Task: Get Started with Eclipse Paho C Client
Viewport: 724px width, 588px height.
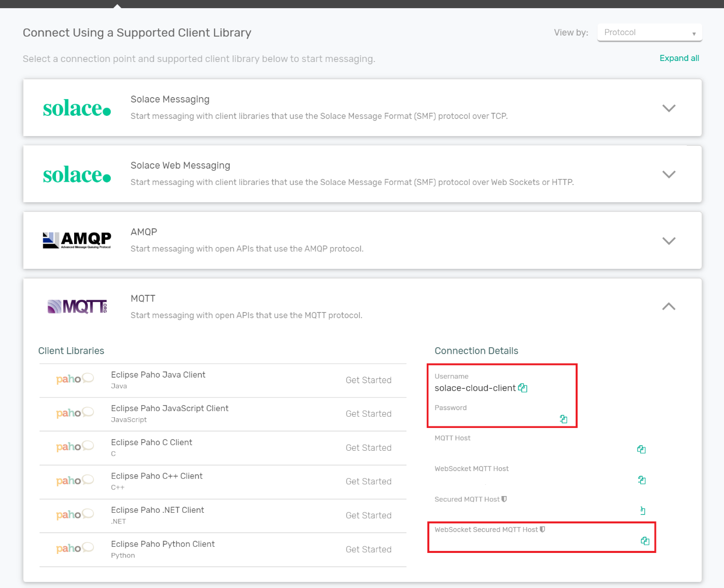Action: [368, 448]
